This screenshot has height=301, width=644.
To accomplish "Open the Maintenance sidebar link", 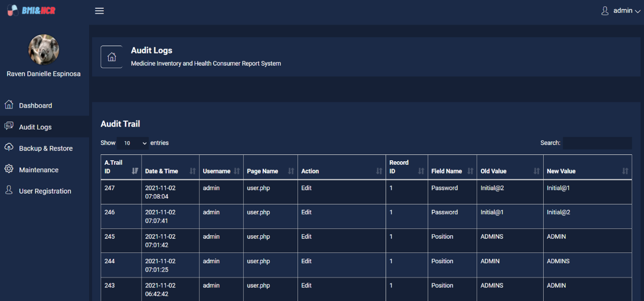I will click(38, 170).
